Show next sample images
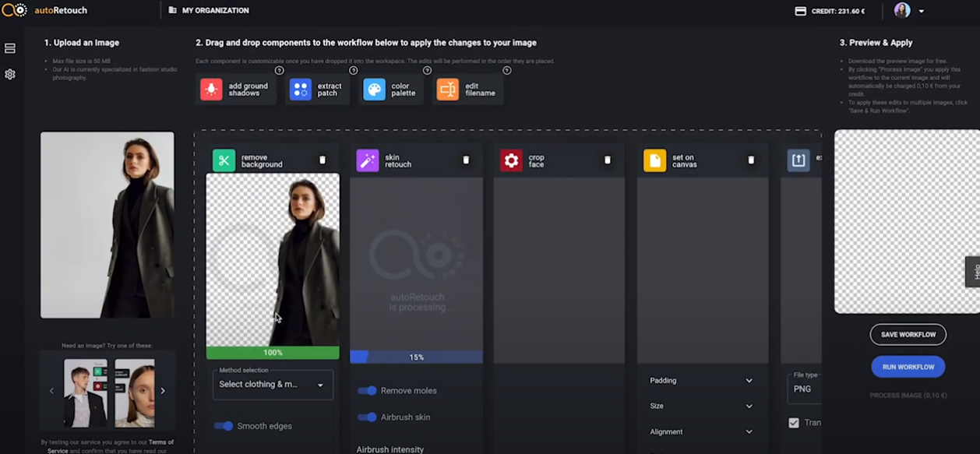 coord(163,391)
